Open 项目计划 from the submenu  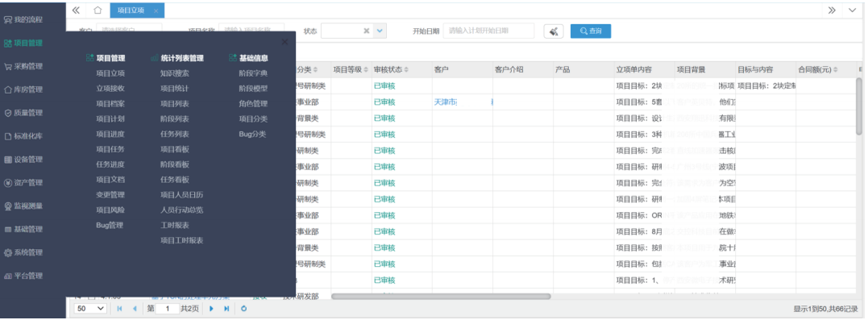coord(110,118)
